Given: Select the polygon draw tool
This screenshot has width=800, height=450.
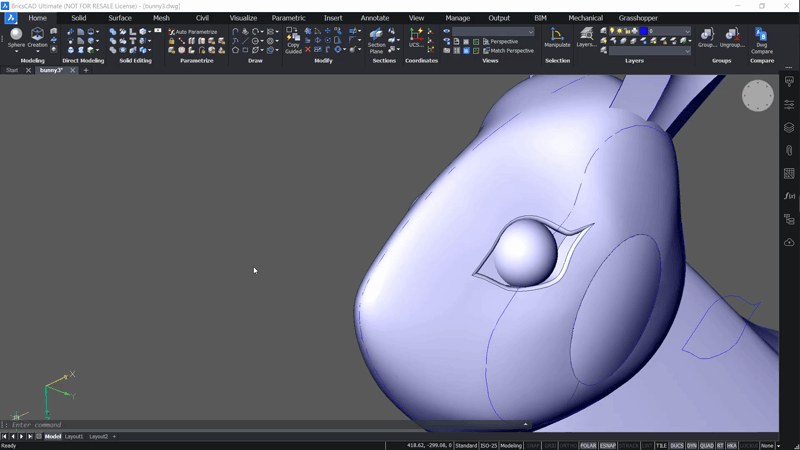Looking at the screenshot, I should pyautogui.click(x=235, y=50).
